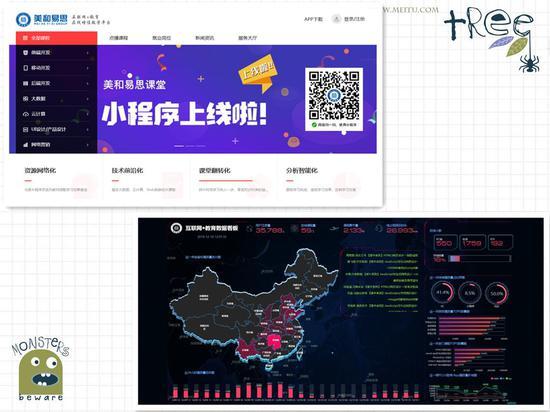Image resolution: width=550 pixels, height=412 pixels.
Task: Click the shield icon beside 前端开发
Action: 25,53
